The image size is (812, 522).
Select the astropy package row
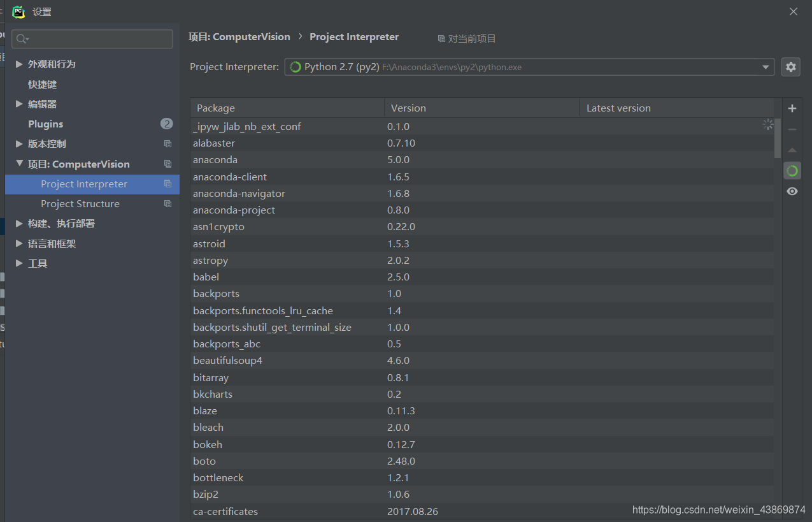pos(482,260)
